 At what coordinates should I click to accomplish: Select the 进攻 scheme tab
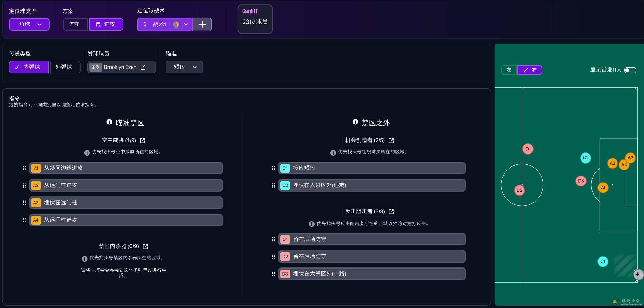pyautogui.click(x=106, y=24)
